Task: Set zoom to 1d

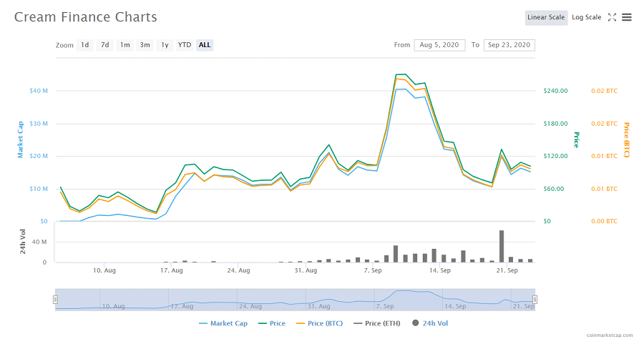Action: [85, 45]
